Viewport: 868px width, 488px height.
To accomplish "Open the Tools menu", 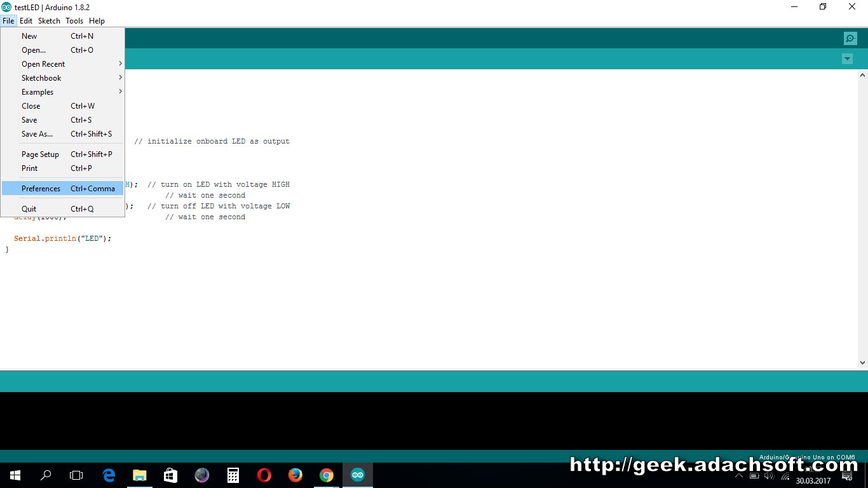I will pos(74,21).
